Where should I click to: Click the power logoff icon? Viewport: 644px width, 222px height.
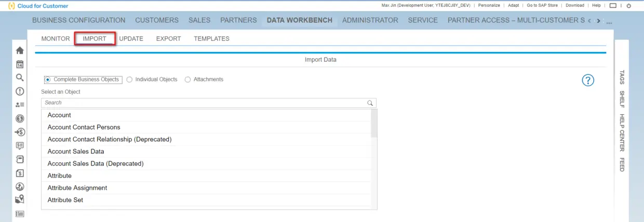[629, 6]
